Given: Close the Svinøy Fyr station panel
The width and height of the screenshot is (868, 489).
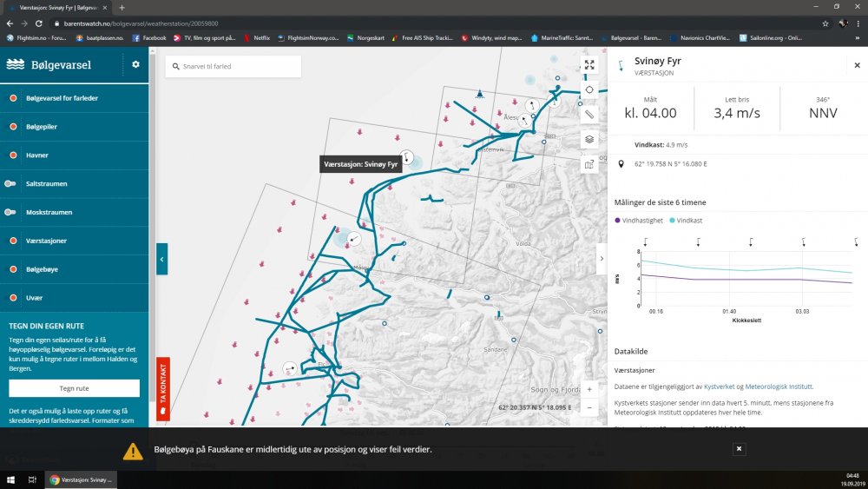Looking at the screenshot, I should click(x=857, y=65).
